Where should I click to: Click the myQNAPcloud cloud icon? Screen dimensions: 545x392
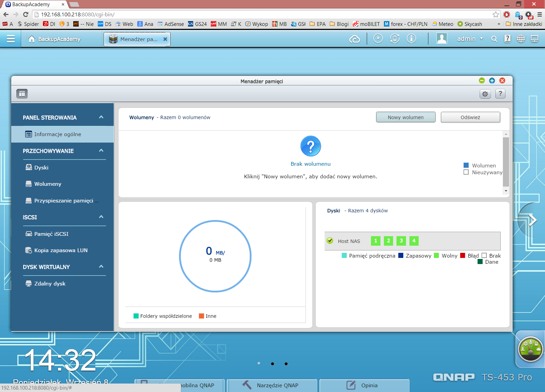click(x=355, y=39)
